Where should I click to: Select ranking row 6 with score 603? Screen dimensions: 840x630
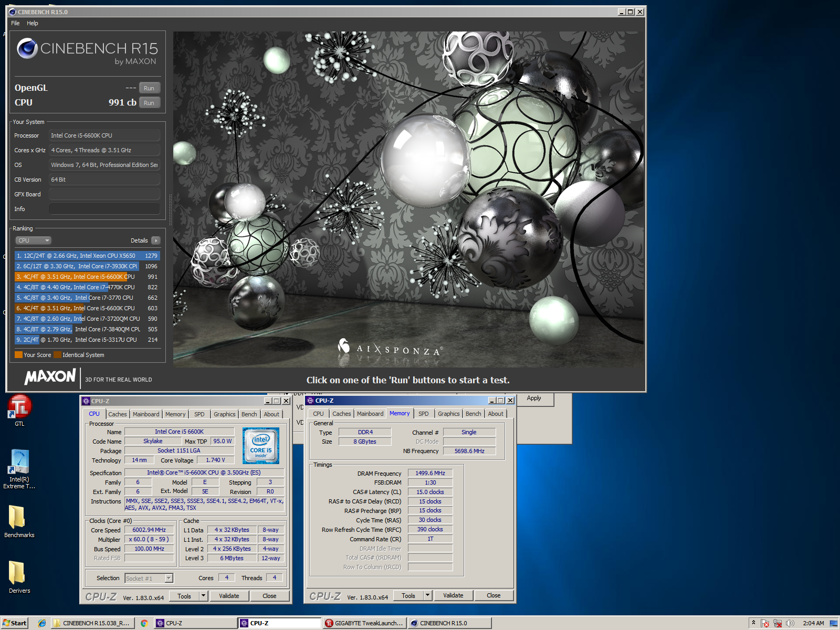tap(87, 308)
